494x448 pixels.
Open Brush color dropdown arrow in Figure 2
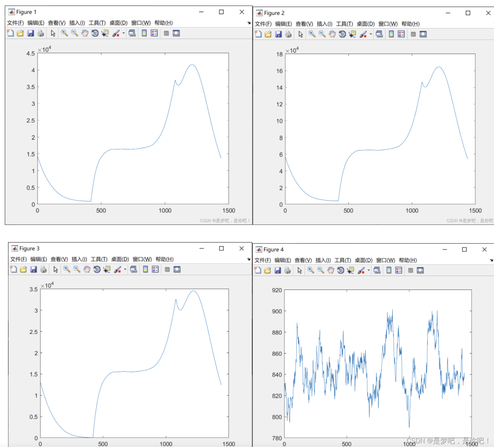(x=371, y=34)
